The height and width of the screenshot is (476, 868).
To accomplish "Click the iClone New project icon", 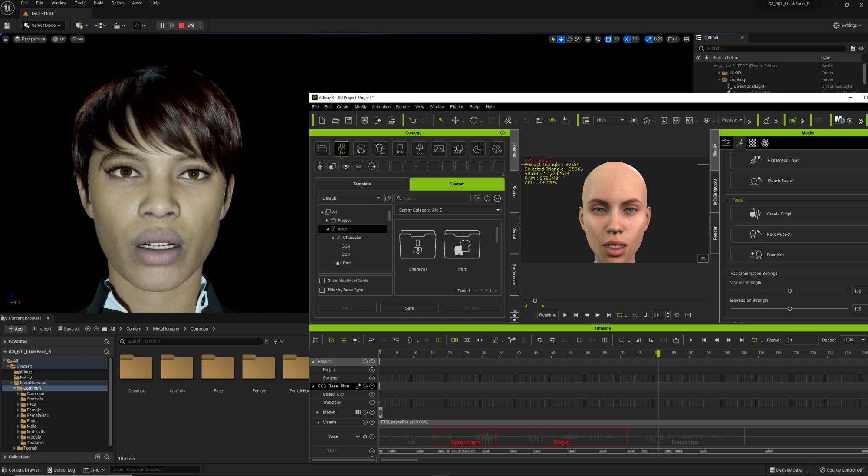I will 322,120.
